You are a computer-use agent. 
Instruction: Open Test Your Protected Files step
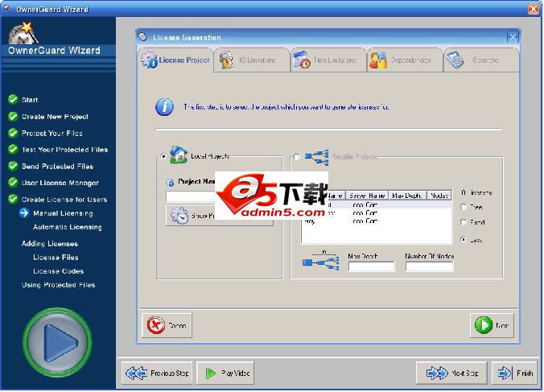point(64,150)
